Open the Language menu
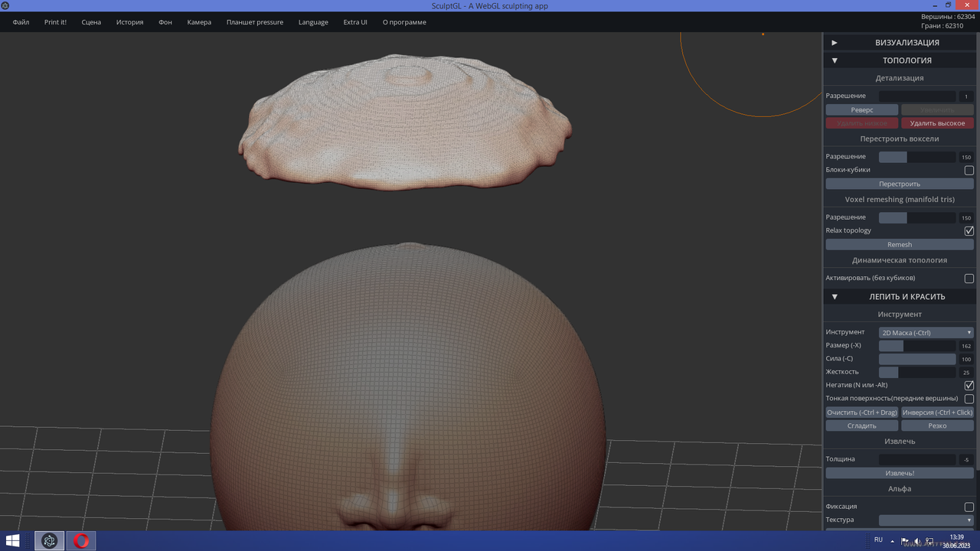Image resolution: width=980 pixels, height=551 pixels. [x=313, y=22]
